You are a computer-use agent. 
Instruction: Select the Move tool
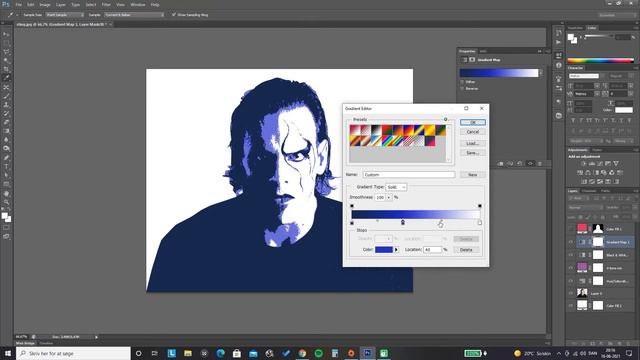click(6, 34)
